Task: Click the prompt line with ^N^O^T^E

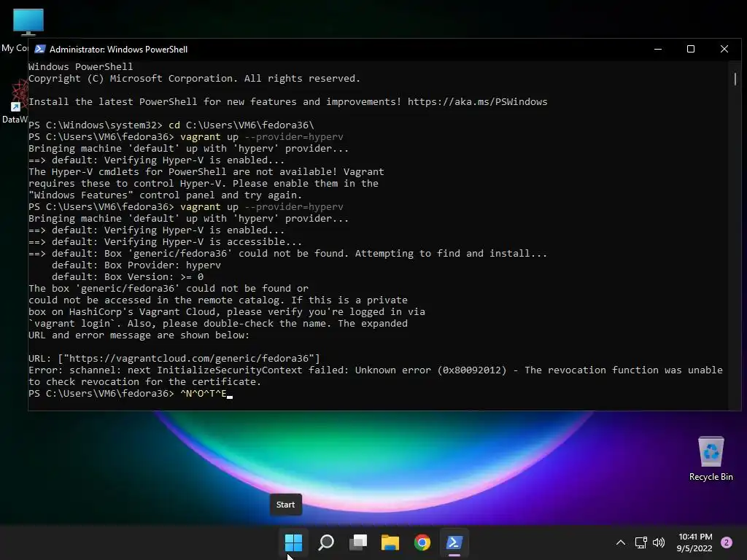Action: point(130,393)
